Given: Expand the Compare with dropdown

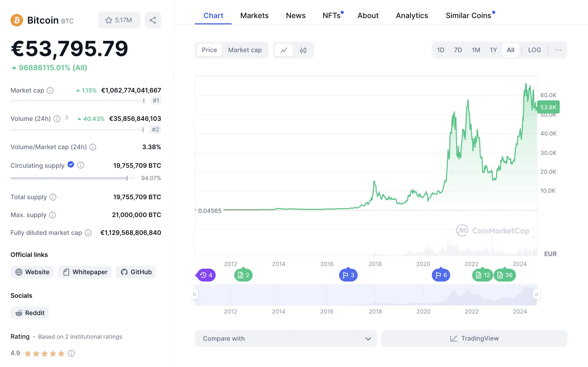Looking at the screenshot, I should (x=286, y=338).
